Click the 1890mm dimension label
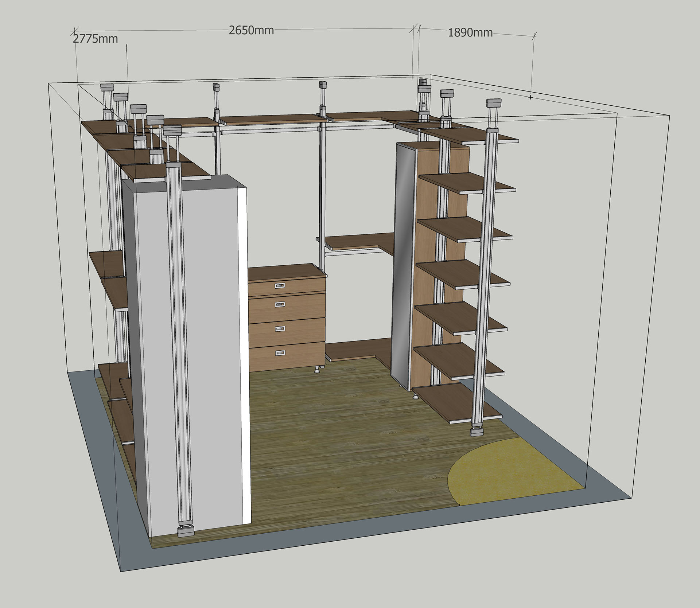 470,33
